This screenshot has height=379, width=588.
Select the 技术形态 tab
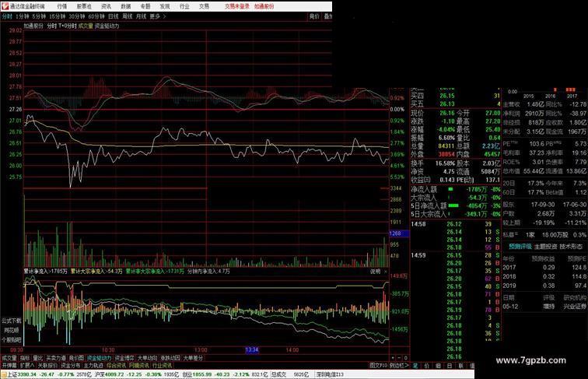[571, 247]
